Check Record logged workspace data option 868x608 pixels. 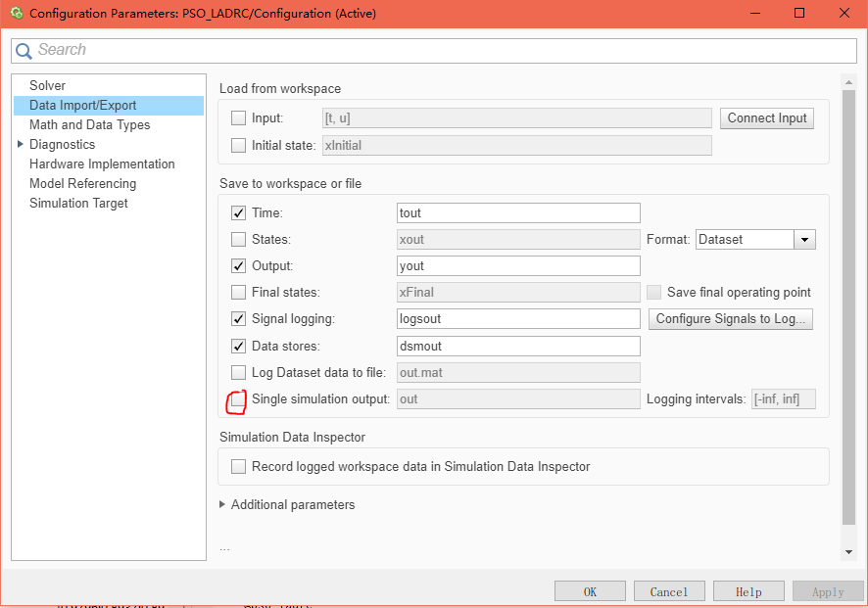[239, 466]
